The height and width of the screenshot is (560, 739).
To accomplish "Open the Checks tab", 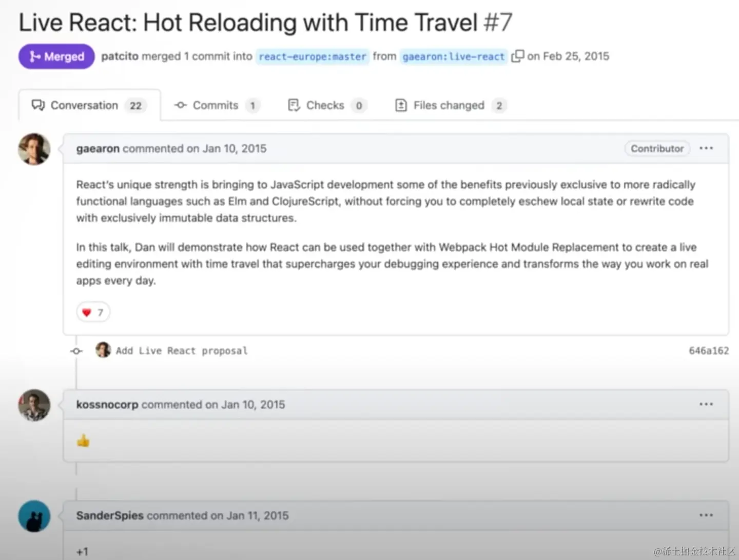I will pos(325,105).
